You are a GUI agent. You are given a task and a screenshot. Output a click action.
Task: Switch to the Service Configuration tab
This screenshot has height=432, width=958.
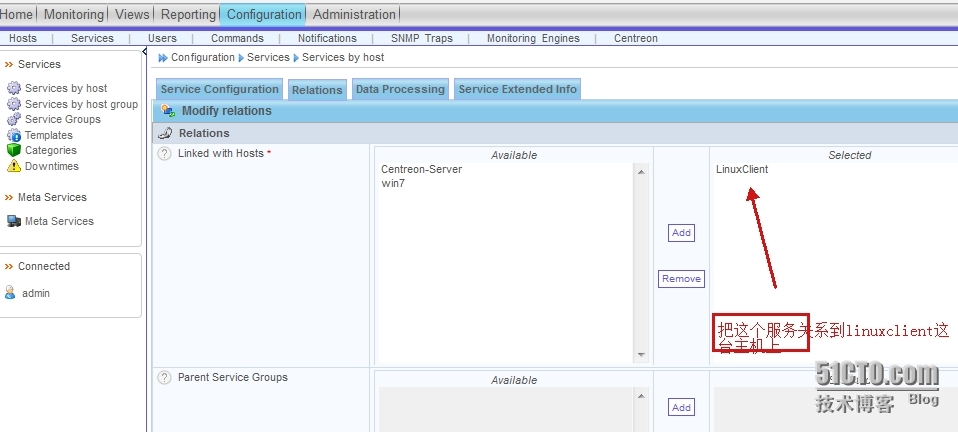pos(219,89)
